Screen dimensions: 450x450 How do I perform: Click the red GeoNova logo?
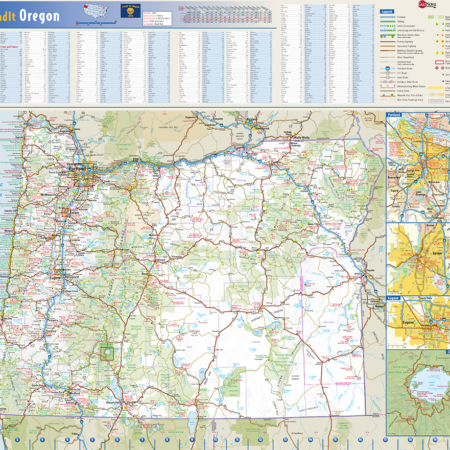[427, 4]
